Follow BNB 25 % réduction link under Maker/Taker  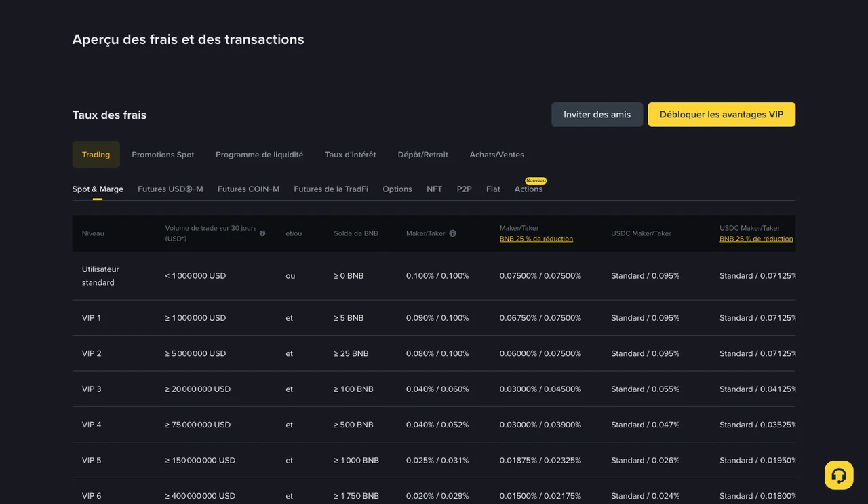[x=536, y=239]
